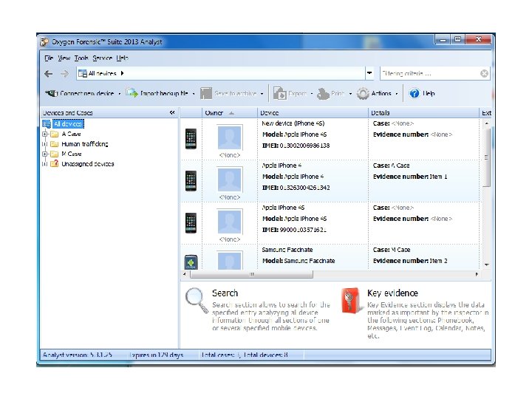
Task: Expand the A Case tree node
Action: click(44, 134)
